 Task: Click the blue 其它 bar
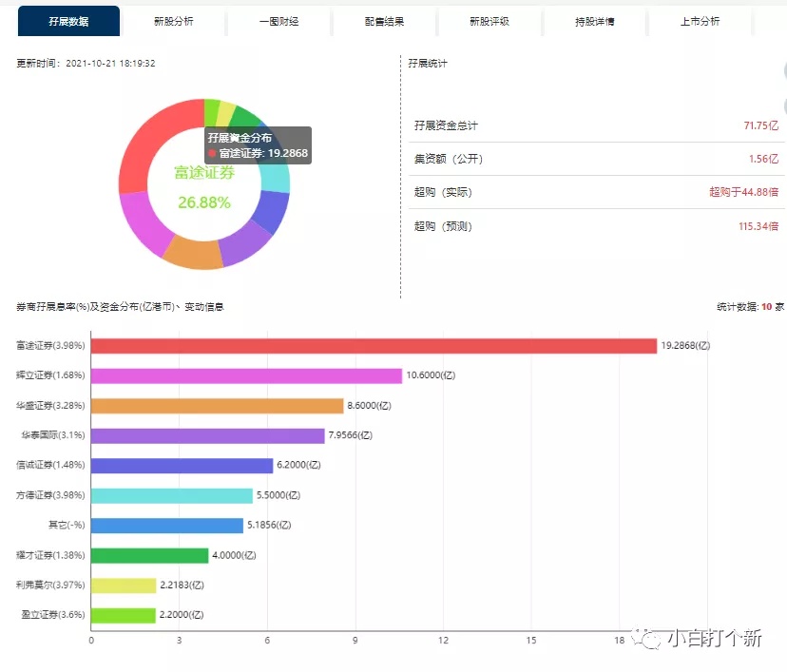(167, 526)
